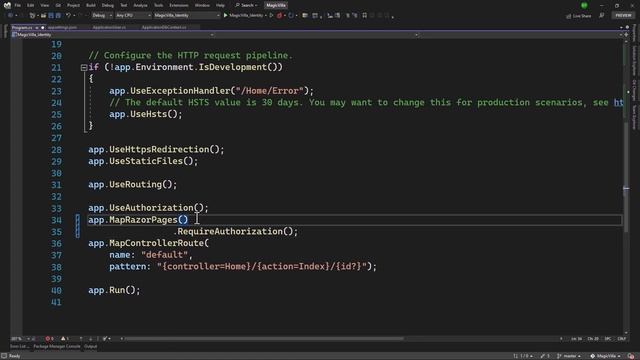Image resolution: width=640 pixels, height=360 pixels.
Task: Open the Git menu
Action: point(58,5)
